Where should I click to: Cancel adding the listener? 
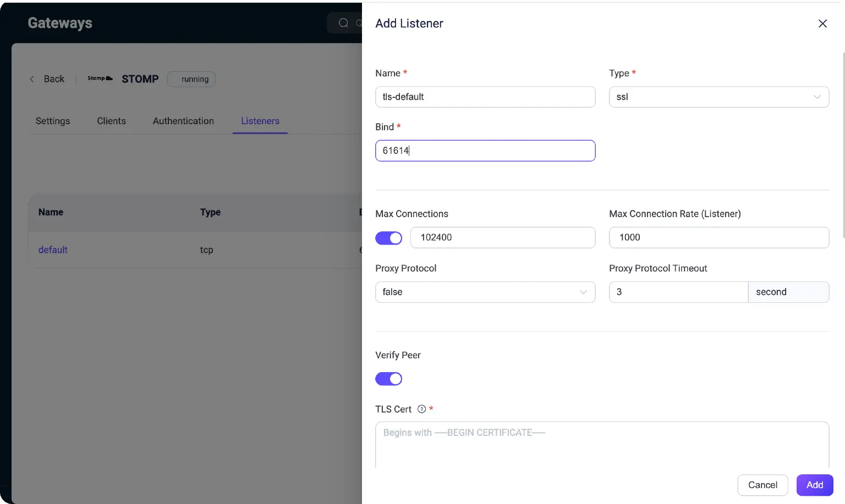(762, 485)
